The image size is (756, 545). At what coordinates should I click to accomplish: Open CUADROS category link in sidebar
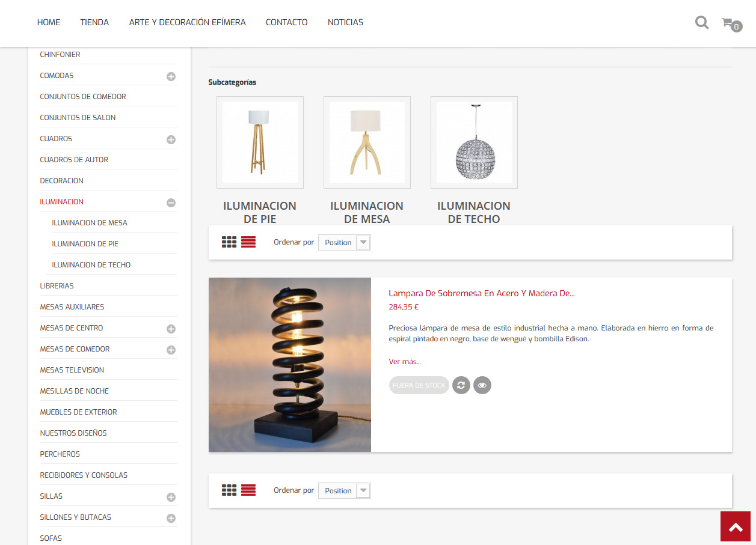(56, 139)
